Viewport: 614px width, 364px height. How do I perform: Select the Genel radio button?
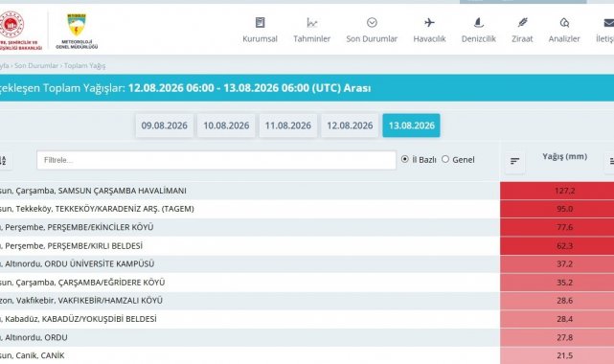point(445,159)
